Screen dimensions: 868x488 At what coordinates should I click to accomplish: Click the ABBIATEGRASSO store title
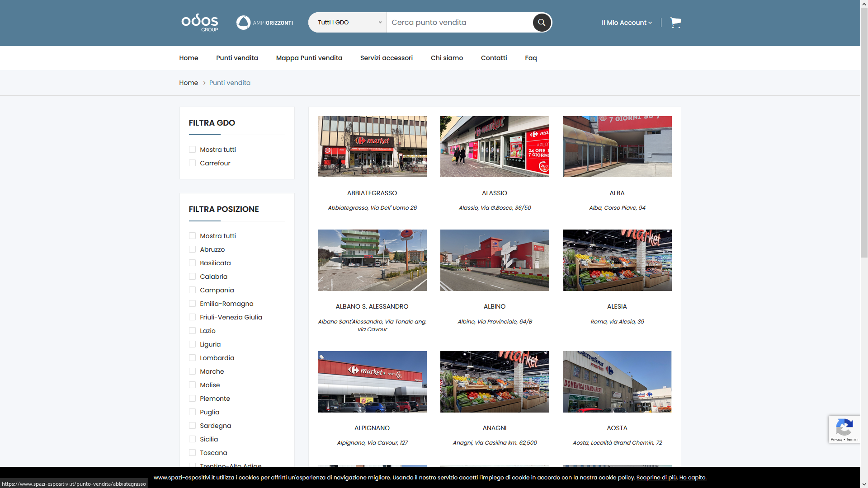[372, 193]
